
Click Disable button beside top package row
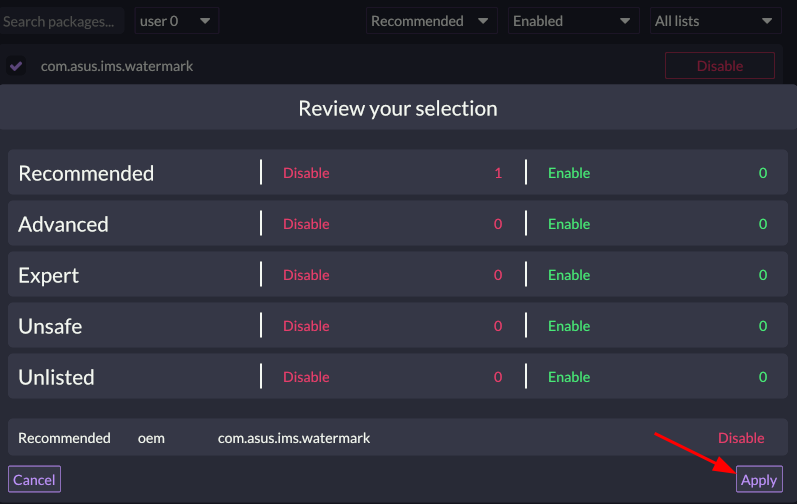coord(719,66)
